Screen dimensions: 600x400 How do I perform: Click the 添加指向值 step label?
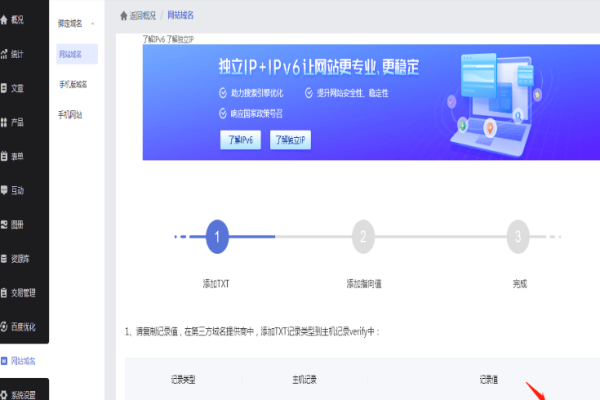click(364, 284)
